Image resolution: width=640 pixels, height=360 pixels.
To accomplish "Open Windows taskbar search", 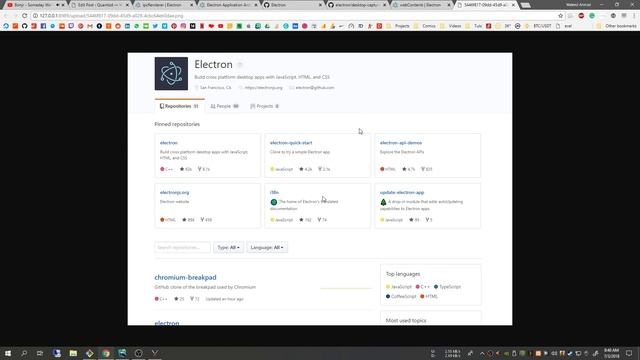I will (24, 353).
